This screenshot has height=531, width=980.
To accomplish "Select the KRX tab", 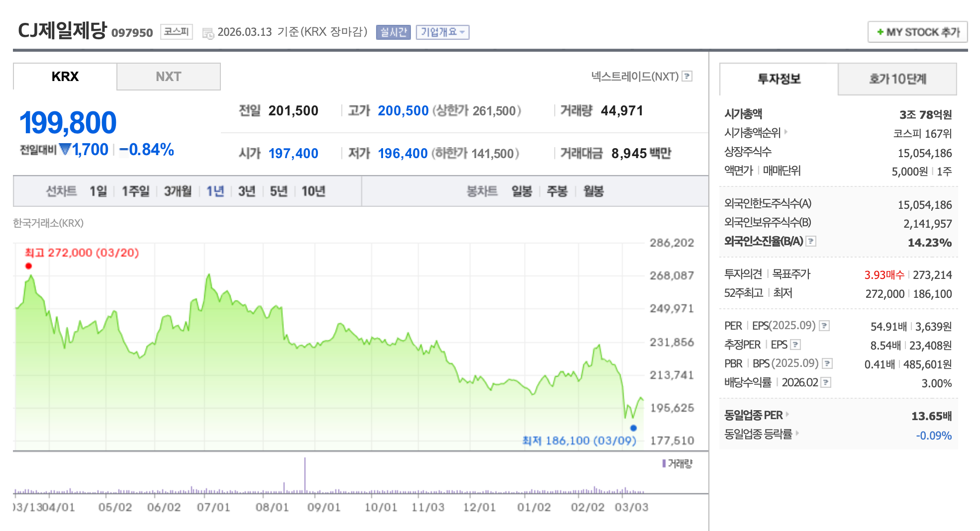I will click(65, 77).
